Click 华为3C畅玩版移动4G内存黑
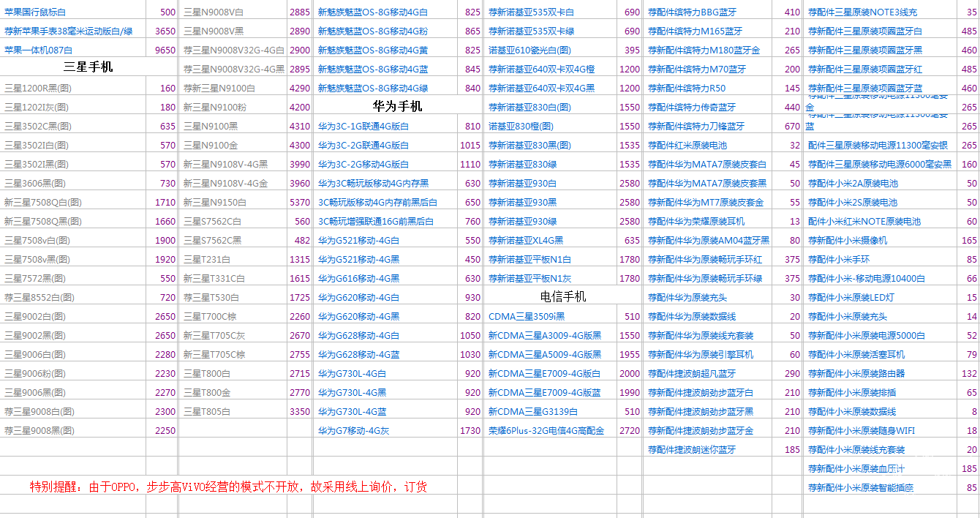 coord(374,183)
